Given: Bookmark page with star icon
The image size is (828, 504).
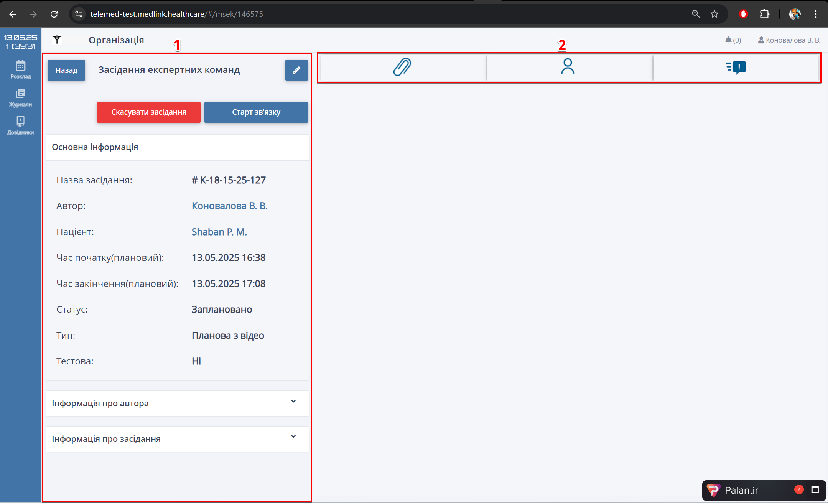Looking at the screenshot, I should tap(714, 14).
